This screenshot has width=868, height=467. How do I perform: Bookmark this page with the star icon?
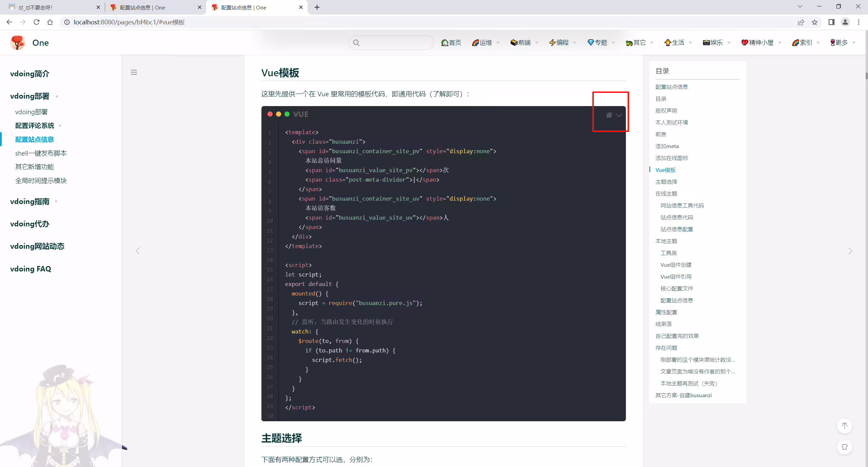815,22
